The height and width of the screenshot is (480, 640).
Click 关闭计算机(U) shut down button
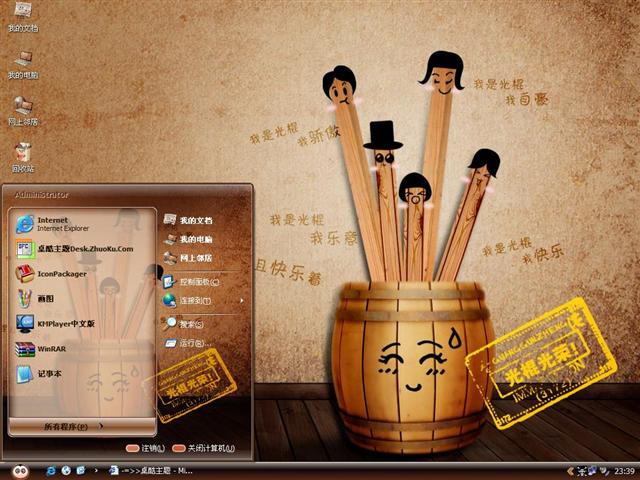click(203, 448)
